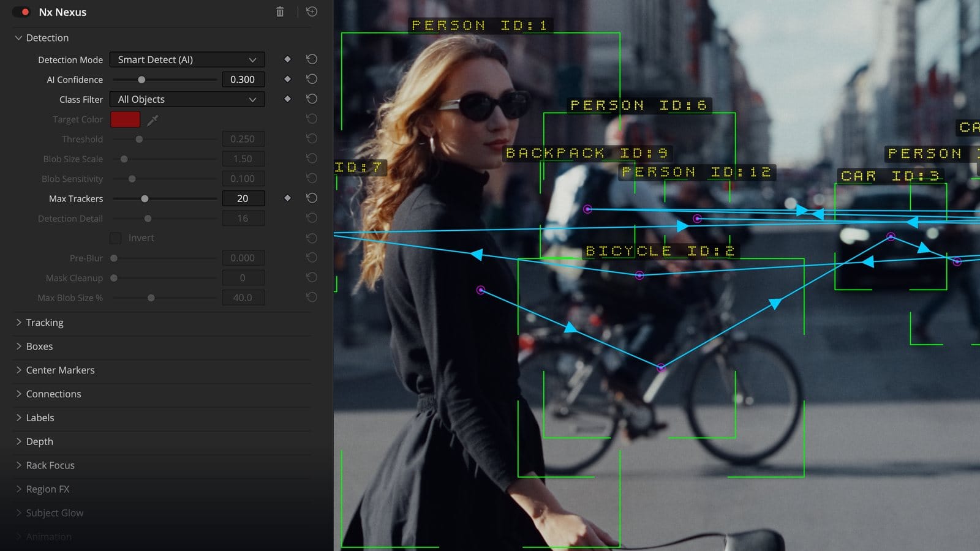Reset Class Filter to default
The height and width of the screenshot is (551, 980).
[312, 99]
